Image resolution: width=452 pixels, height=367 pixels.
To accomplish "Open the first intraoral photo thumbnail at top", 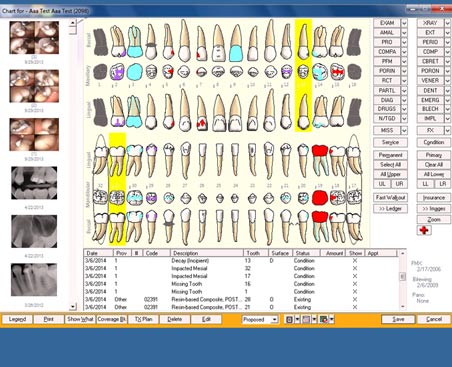I will 34,38.
